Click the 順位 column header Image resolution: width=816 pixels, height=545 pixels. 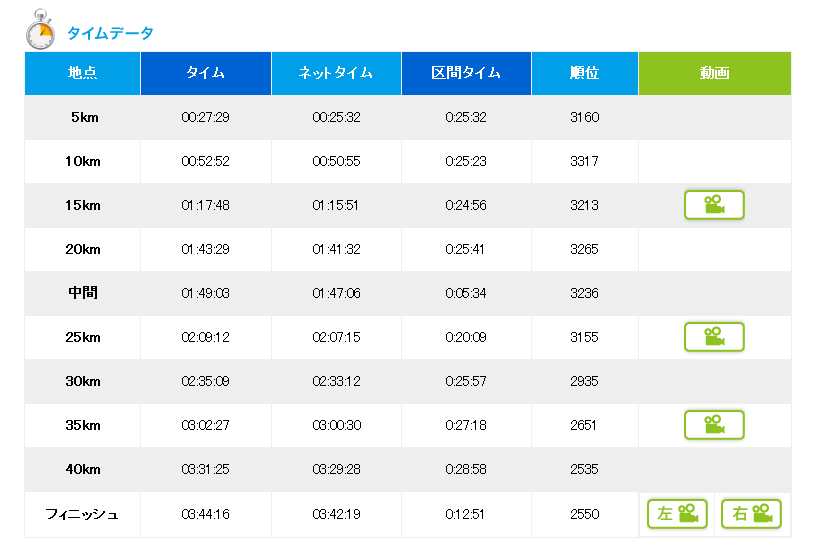coord(584,73)
